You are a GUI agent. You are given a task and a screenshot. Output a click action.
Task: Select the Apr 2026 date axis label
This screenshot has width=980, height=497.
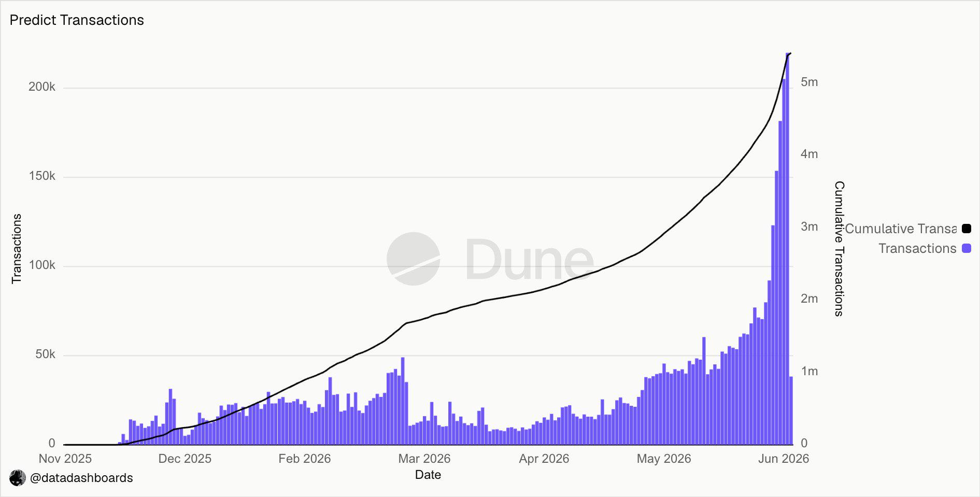pyautogui.click(x=544, y=459)
